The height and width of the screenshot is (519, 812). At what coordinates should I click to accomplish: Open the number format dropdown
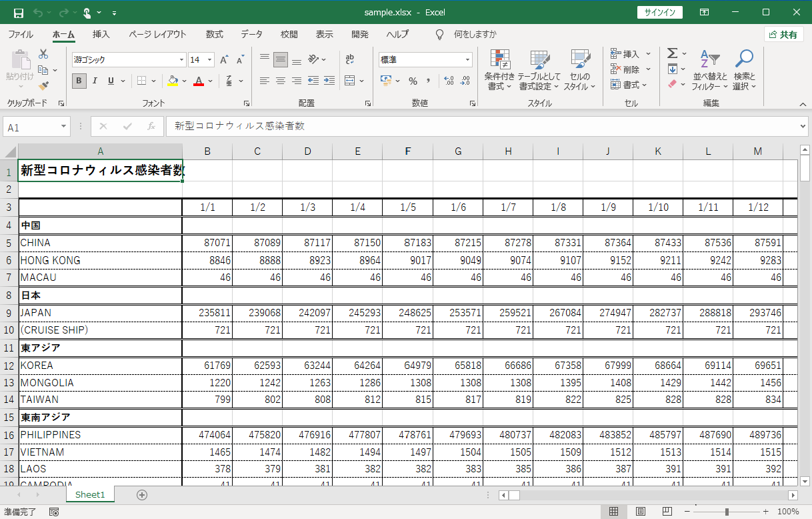tap(468, 60)
